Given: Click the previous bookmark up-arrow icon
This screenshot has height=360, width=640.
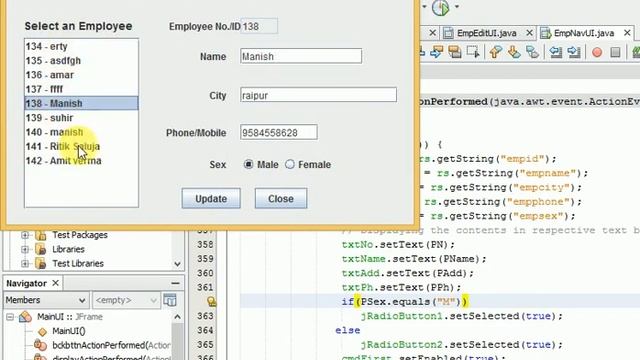Looking at the screenshot, I should click(x=496, y=52).
